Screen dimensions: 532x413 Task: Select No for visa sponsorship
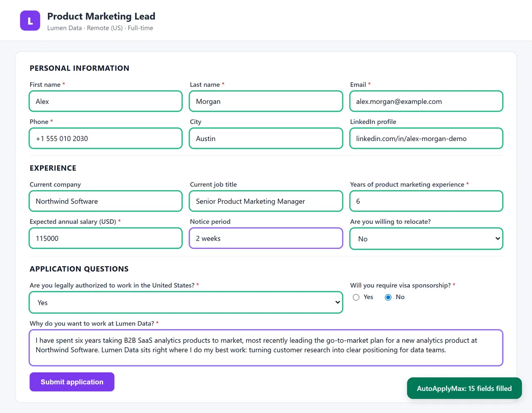click(388, 297)
